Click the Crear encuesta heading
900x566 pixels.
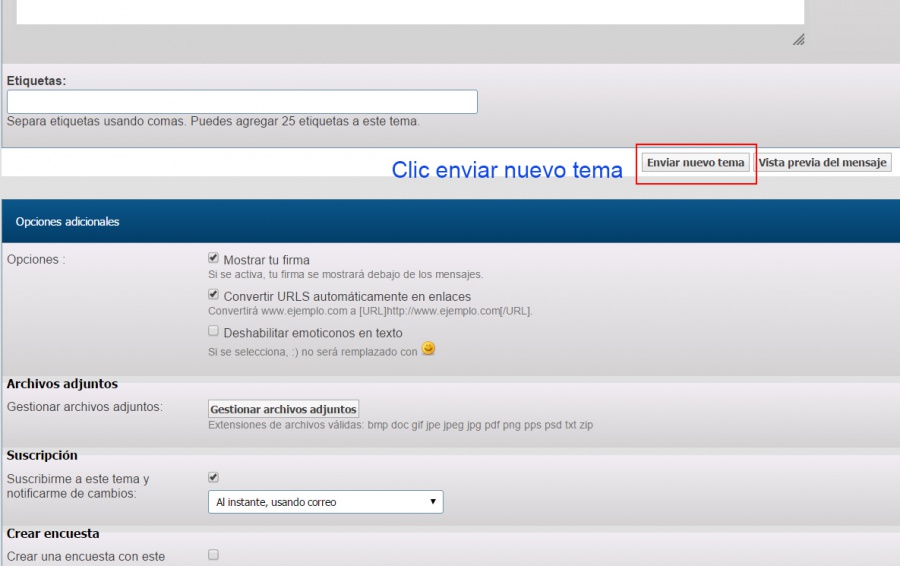coord(53,533)
